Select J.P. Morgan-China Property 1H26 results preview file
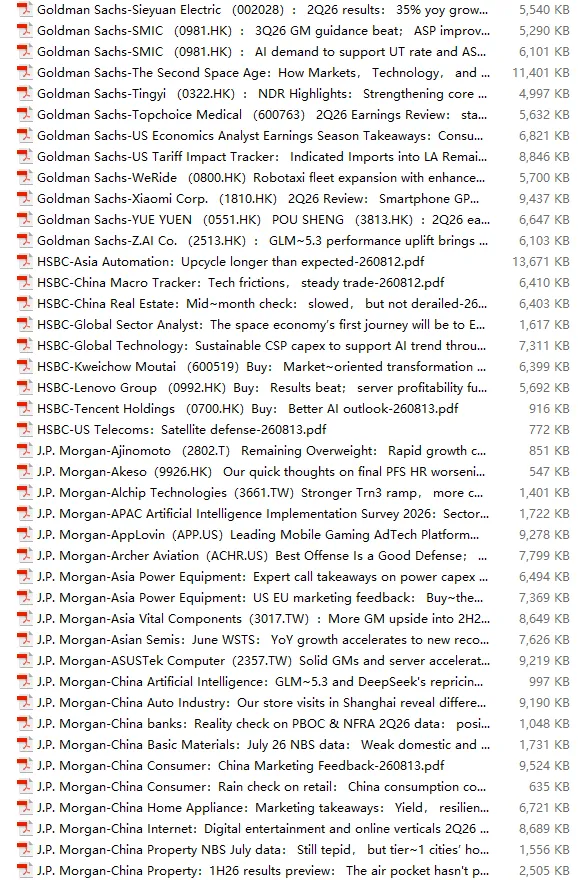578x880 pixels. tap(263, 870)
